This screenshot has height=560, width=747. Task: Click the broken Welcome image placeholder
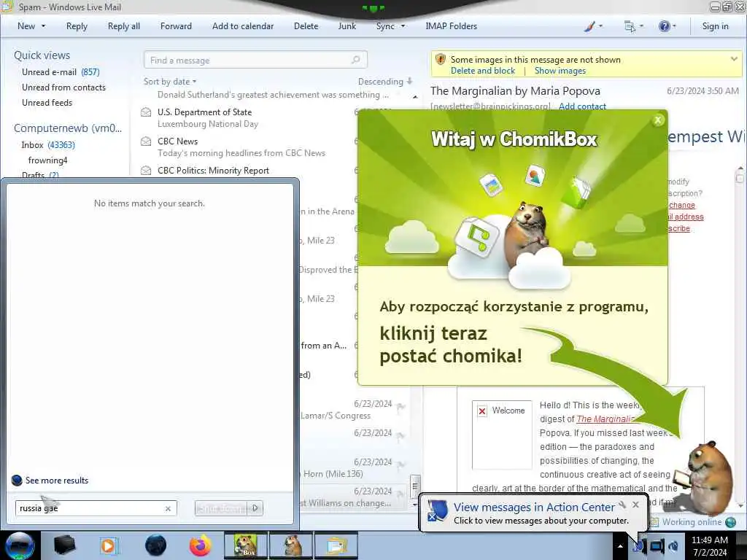(x=502, y=435)
